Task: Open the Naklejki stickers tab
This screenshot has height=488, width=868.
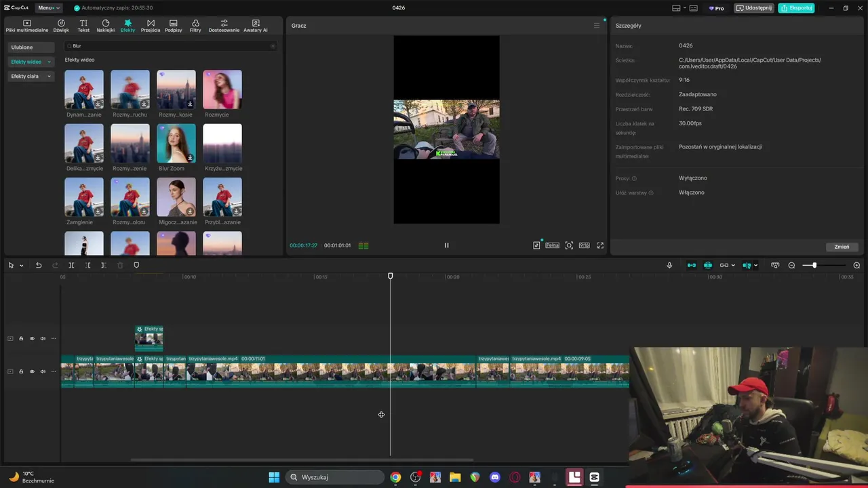Action: pos(106,26)
